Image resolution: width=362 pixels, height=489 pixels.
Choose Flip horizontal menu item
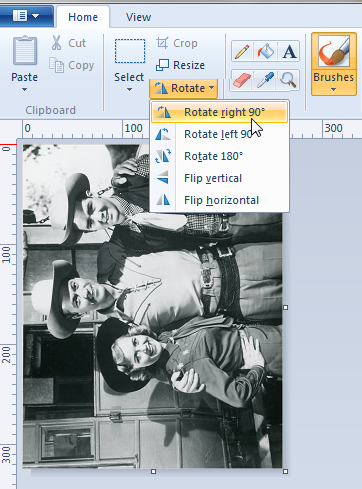click(x=219, y=200)
